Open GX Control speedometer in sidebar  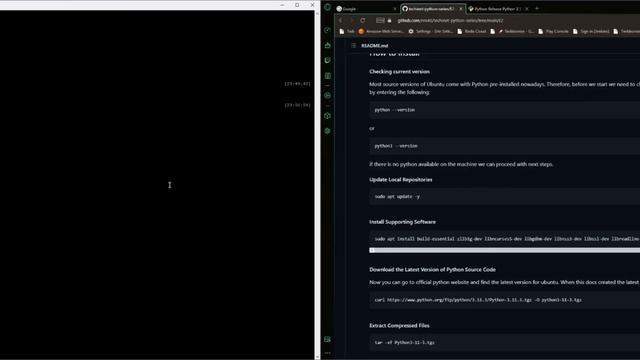[327, 30]
